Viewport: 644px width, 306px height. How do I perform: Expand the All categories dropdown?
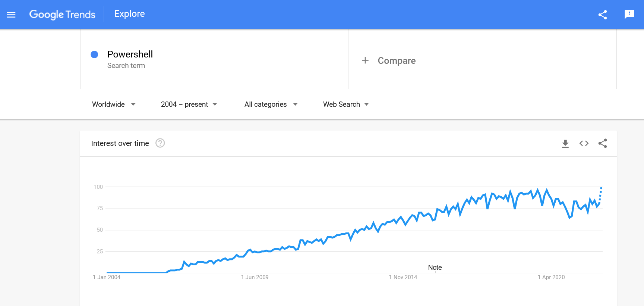[x=271, y=104]
